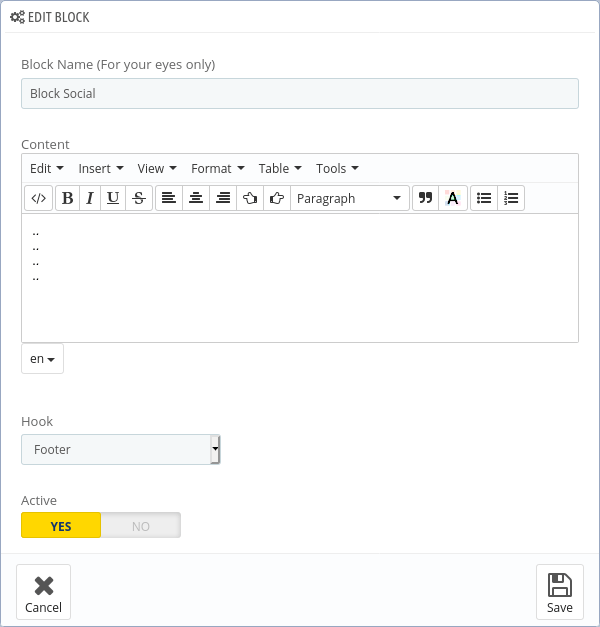600x627 pixels.
Task: Open the source code editor button
Action: coord(38,198)
